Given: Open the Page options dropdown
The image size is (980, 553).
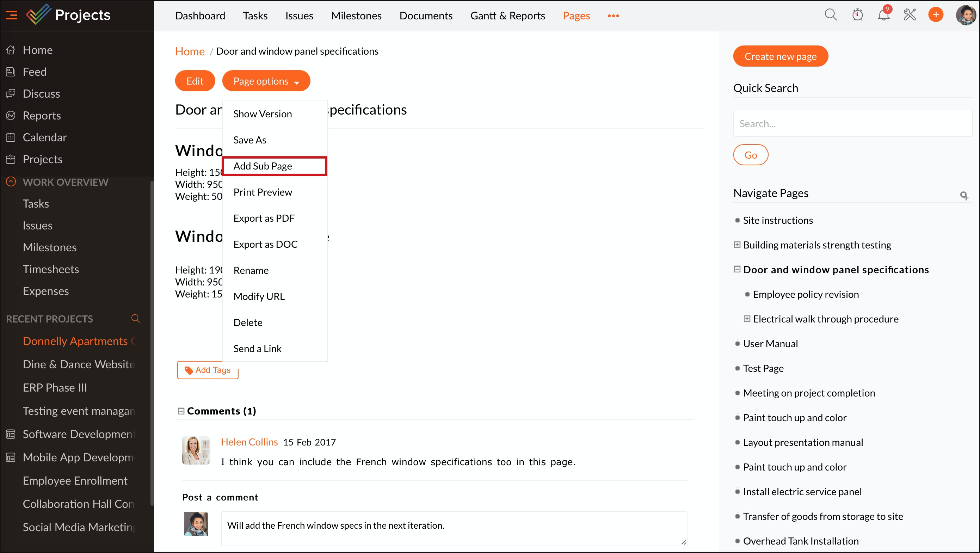Looking at the screenshot, I should (x=266, y=81).
